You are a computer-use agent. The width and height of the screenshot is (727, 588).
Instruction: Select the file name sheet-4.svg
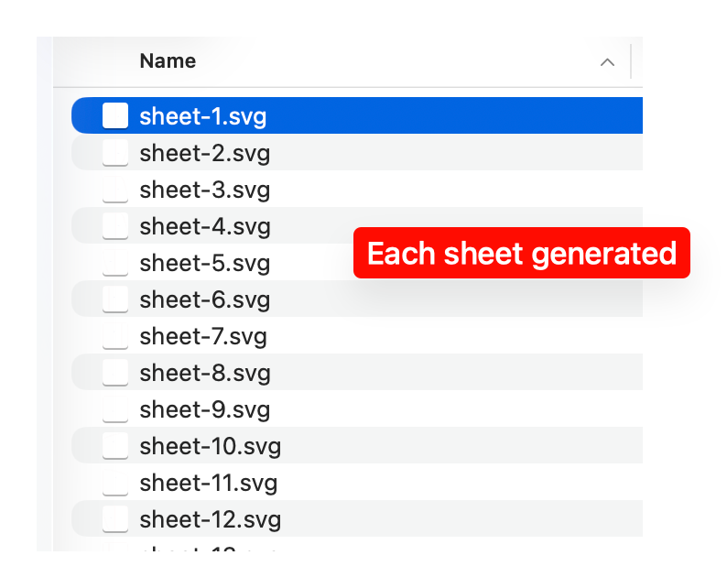pyautogui.click(x=205, y=226)
